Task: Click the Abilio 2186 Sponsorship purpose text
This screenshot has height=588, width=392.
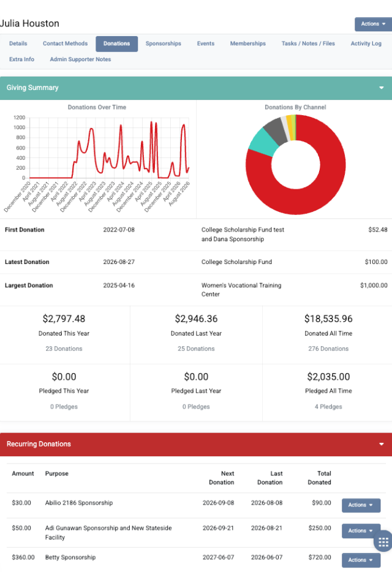Action: click(79, 503)
